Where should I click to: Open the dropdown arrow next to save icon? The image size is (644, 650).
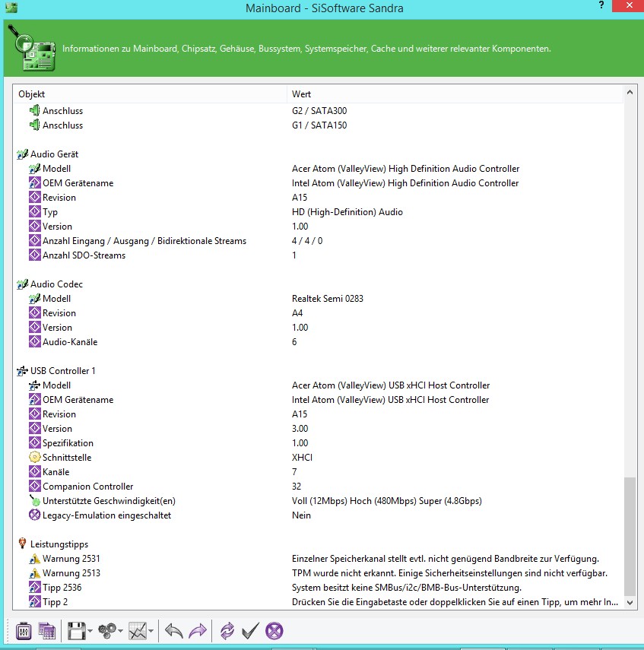90,631
